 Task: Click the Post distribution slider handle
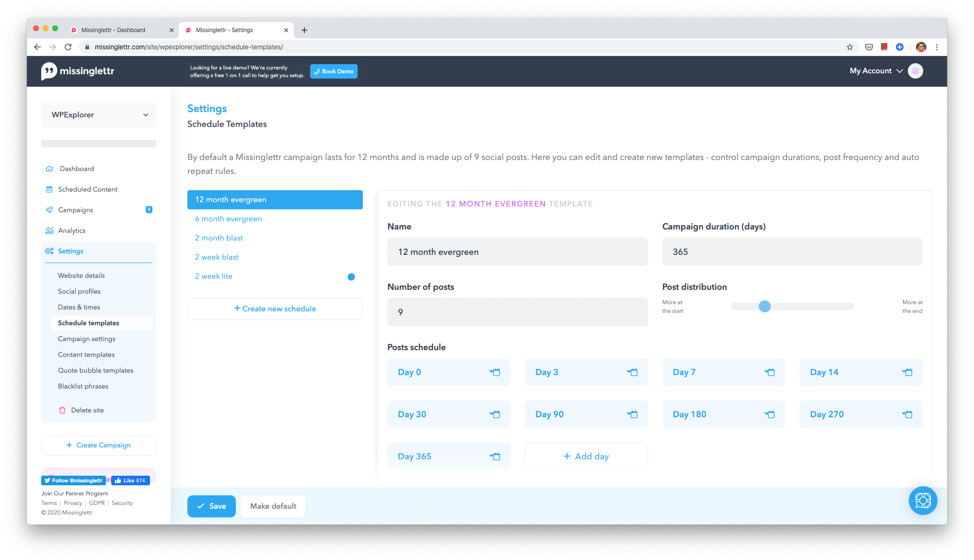pos(765,307)
